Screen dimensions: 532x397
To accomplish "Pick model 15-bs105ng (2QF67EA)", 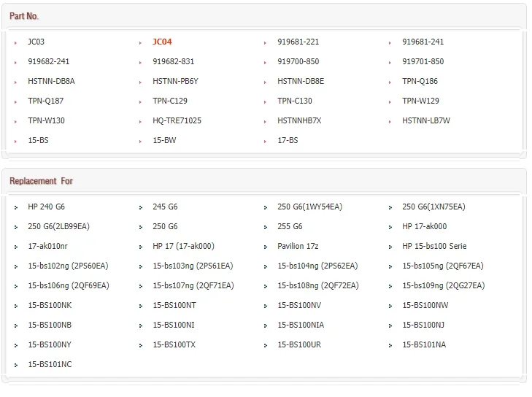I will coord(443,266).
